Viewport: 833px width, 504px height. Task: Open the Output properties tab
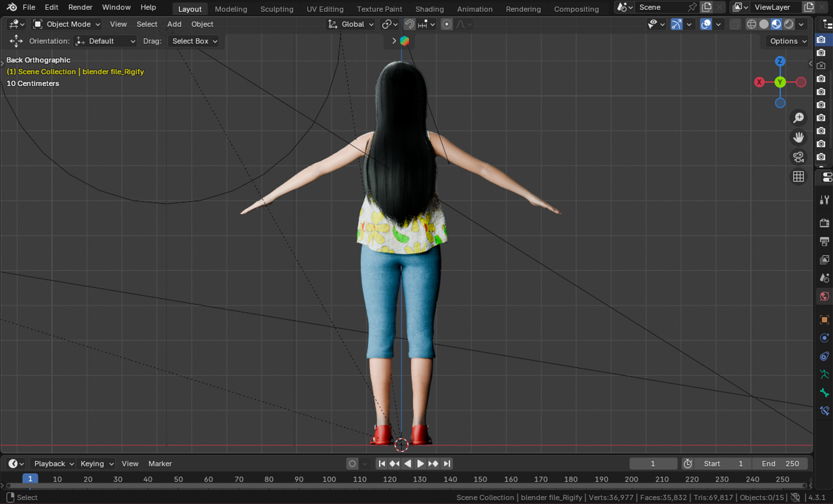pyautogui.click(x=825, y=241)
